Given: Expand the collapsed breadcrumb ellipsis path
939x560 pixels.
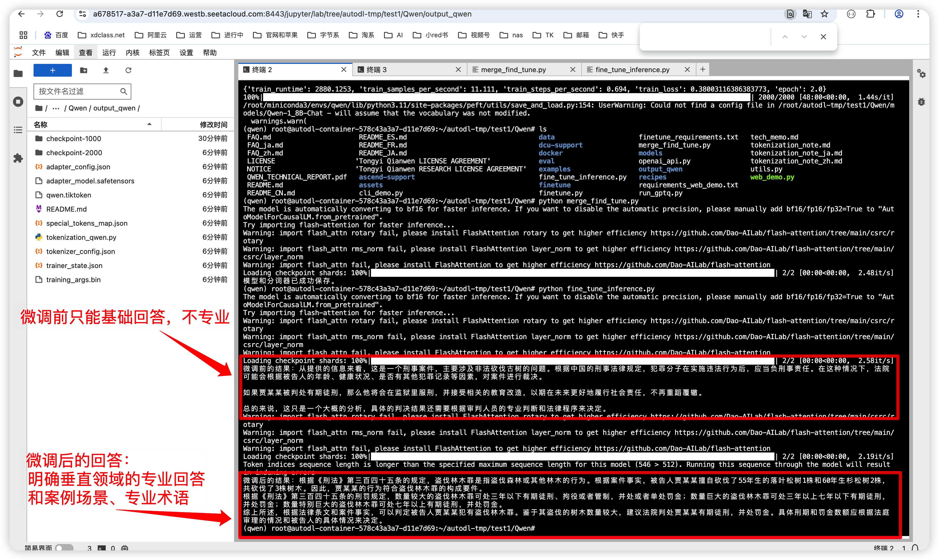Looking at the screenshot, I should tap(56, 108).
